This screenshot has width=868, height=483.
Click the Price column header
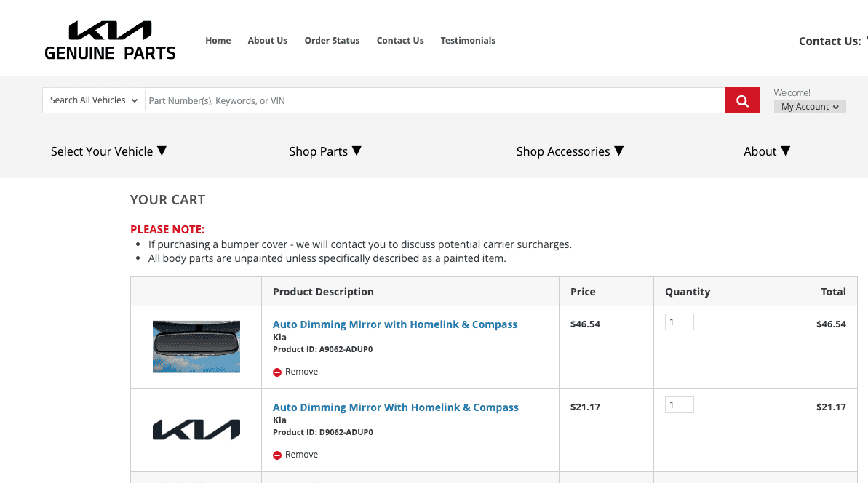click(x=583, y=292)
